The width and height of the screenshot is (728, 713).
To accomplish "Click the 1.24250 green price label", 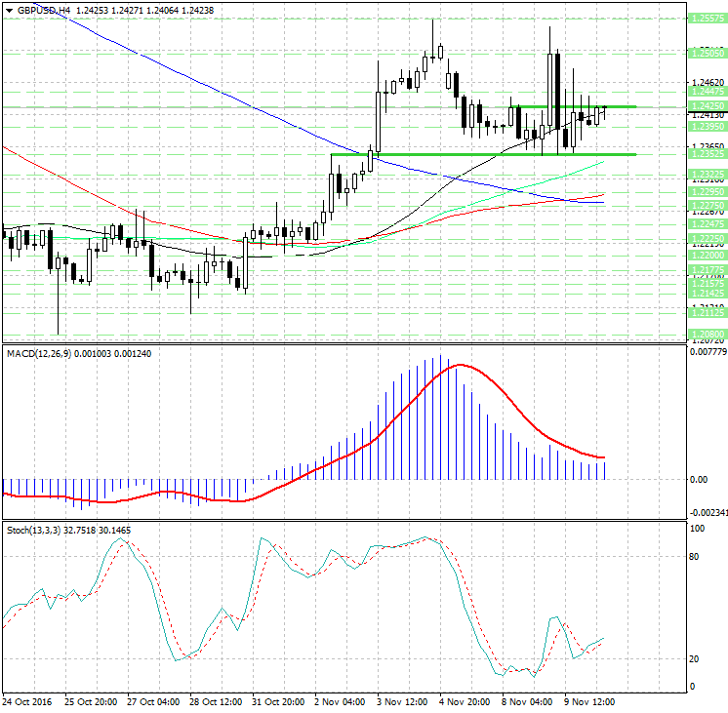I will [705, 106].
